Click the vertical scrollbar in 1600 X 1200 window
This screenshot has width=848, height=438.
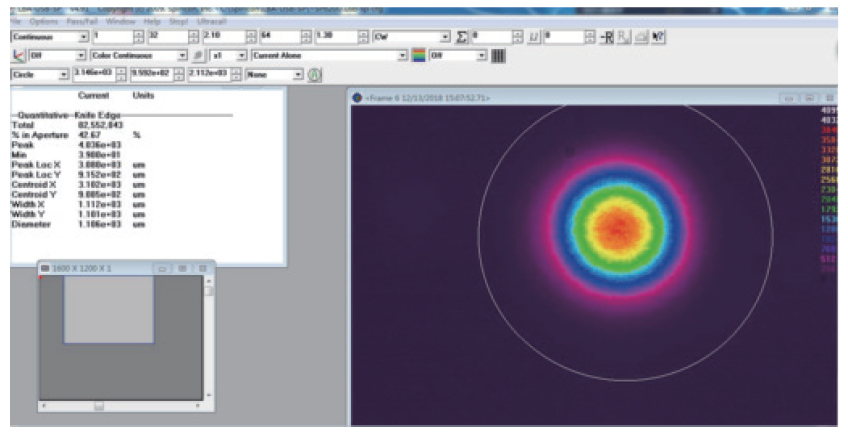coord(208,340)
